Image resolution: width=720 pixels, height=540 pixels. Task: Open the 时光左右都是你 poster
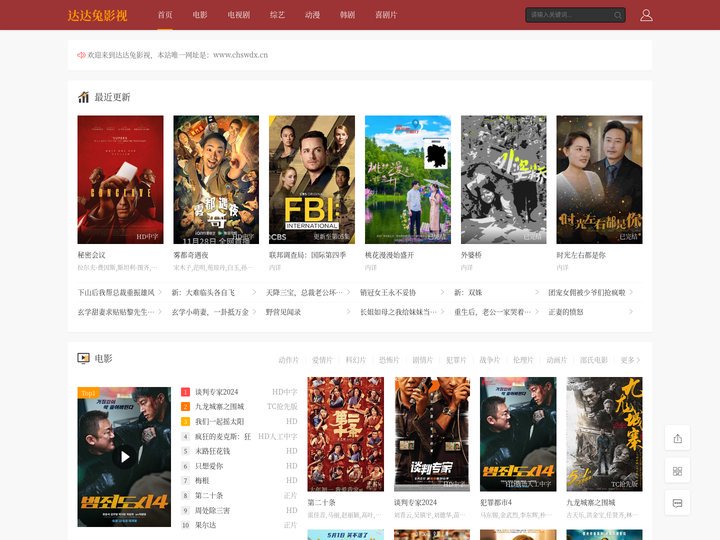click(x=599, y=180)
